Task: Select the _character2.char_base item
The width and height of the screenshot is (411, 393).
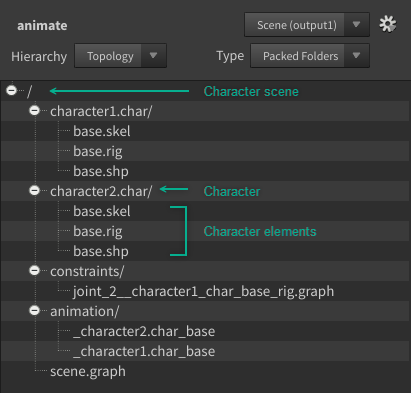Action: pos(205,331)
